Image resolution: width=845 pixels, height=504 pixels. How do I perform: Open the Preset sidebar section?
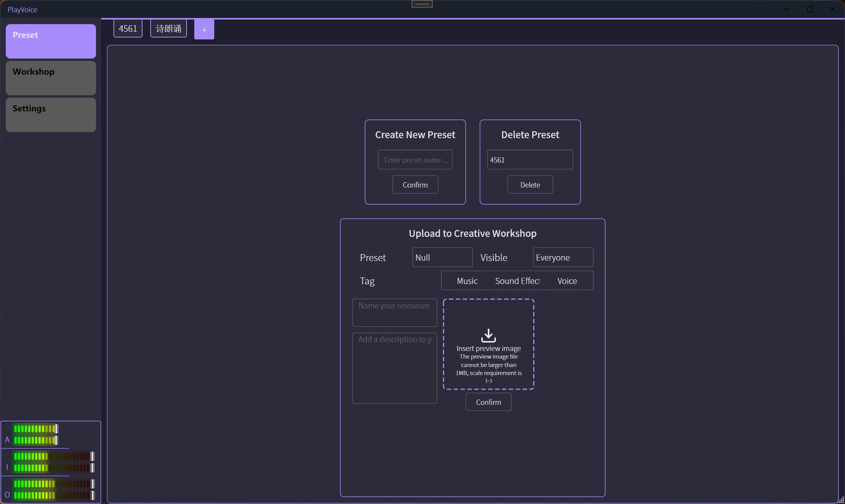click(x=51, y=41)
